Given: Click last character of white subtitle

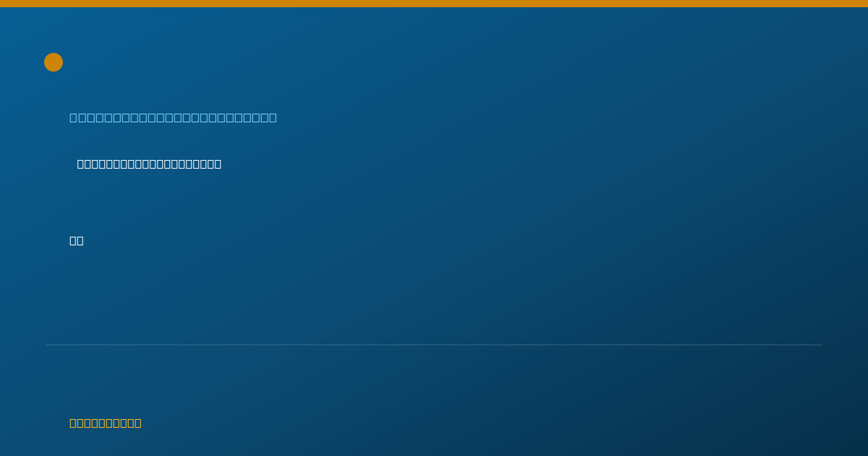Looking at the screenshot, I should 218,164.
